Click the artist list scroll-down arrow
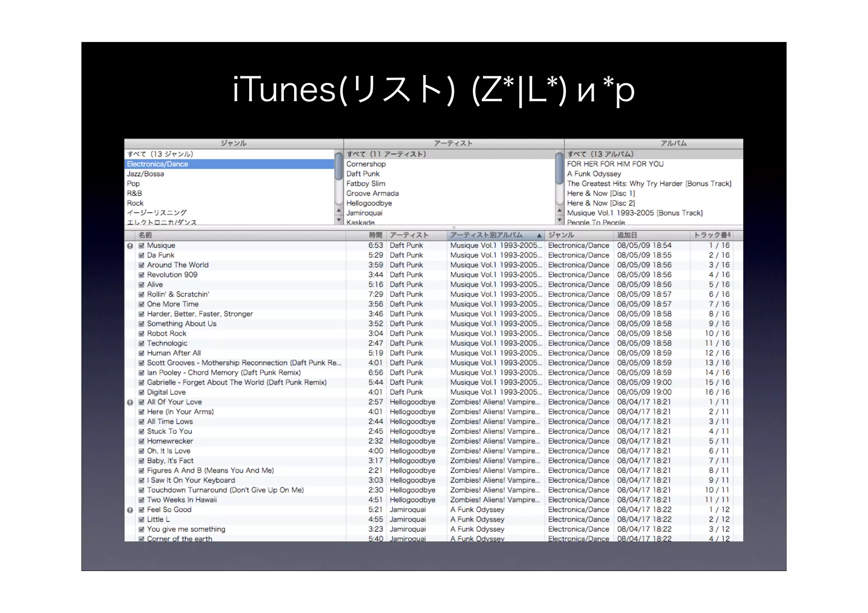Image resolution: width=868 pixels, height=613 pixels. tap(559, 220)
